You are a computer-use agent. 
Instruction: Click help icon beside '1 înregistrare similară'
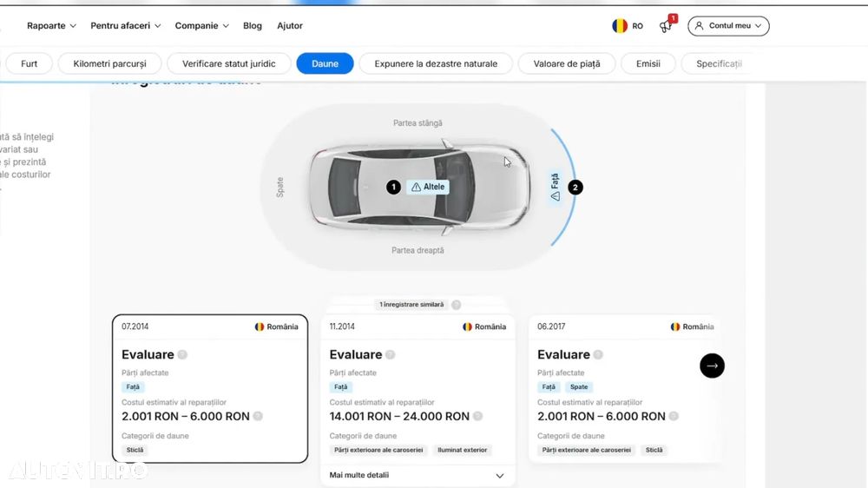(457, 305)
